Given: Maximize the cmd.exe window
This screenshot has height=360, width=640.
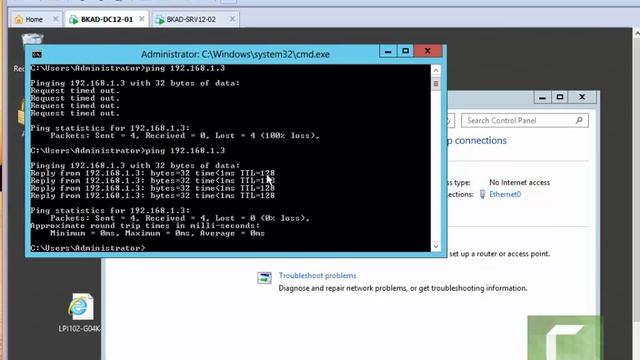Looking at the screenshot, I should click(405, 51).
